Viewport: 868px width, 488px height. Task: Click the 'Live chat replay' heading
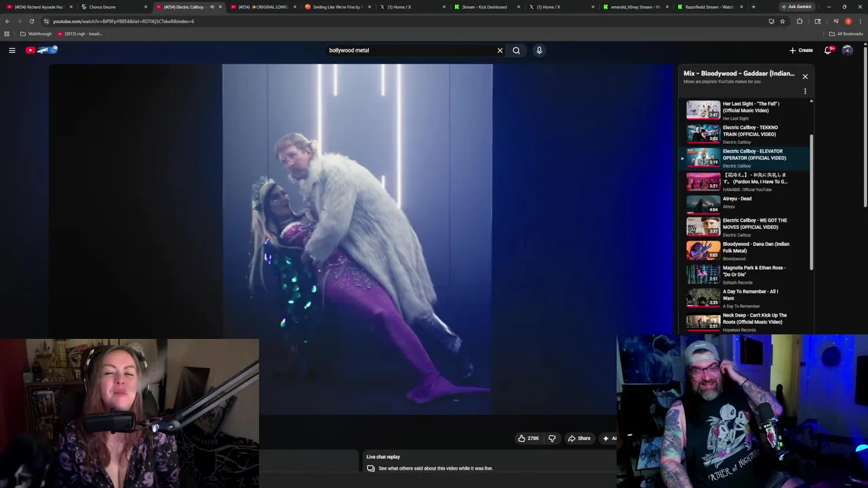pos(383,457)
